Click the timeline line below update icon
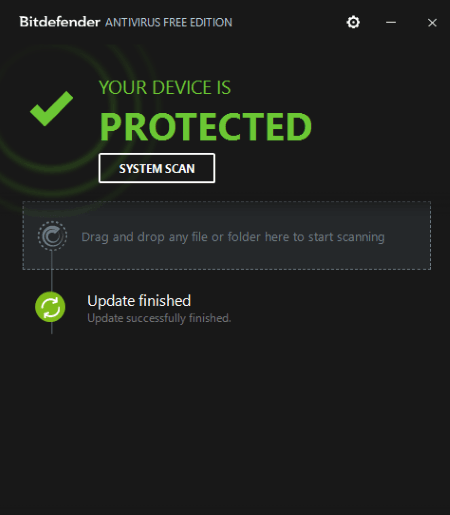 [52, 328]
